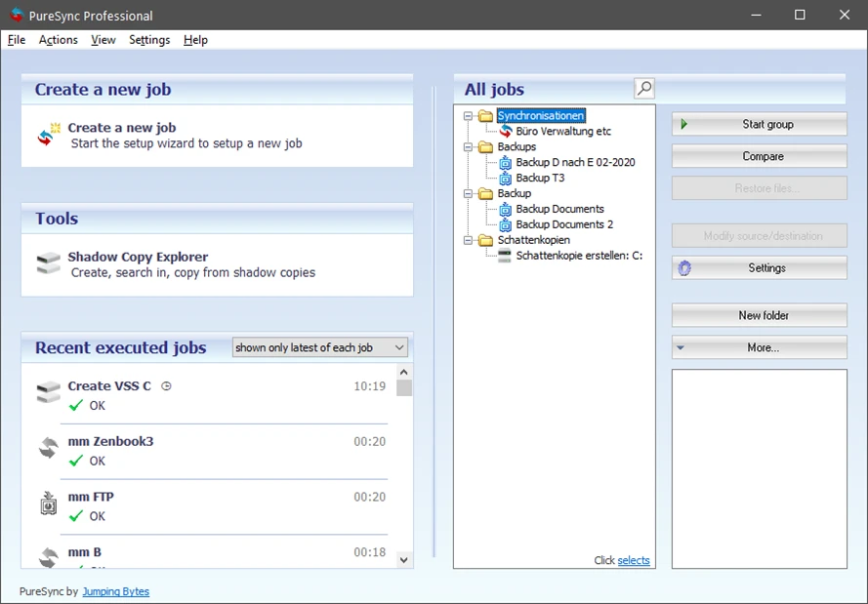Select the Backup Documents 2 job
This screenshot has height=604, width=868.
point(564,224)
